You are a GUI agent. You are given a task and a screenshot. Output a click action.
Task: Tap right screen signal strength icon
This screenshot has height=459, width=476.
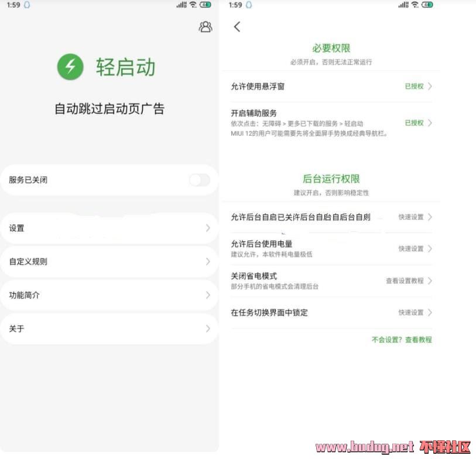click(x=403, y=5)
